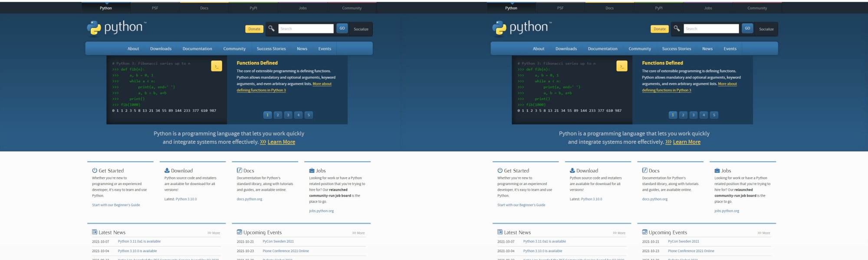Open Downloads menu on left page

click(161, 49)
